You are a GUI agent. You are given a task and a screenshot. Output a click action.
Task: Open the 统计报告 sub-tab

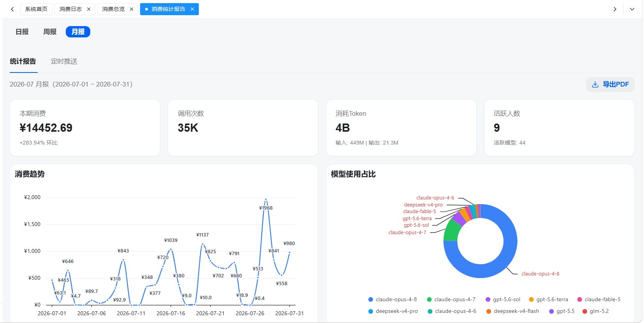(x=23, y=61)
